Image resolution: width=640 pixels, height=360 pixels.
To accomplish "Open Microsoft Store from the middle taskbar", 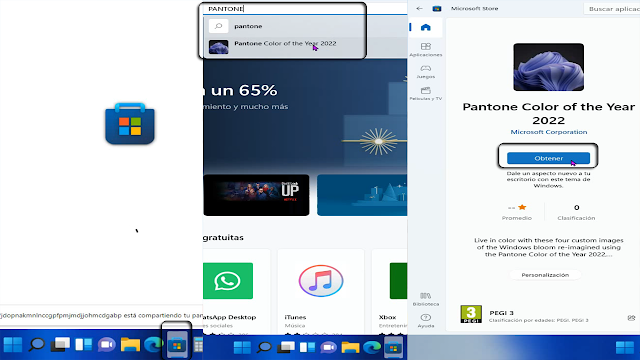I will click(x=393, y=348).
